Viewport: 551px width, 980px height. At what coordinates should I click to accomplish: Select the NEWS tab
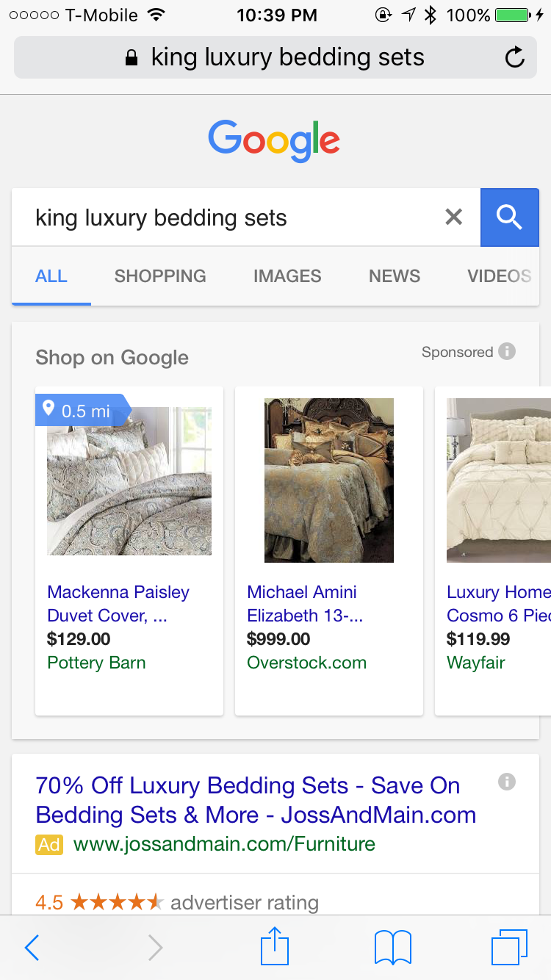(394, 275)
